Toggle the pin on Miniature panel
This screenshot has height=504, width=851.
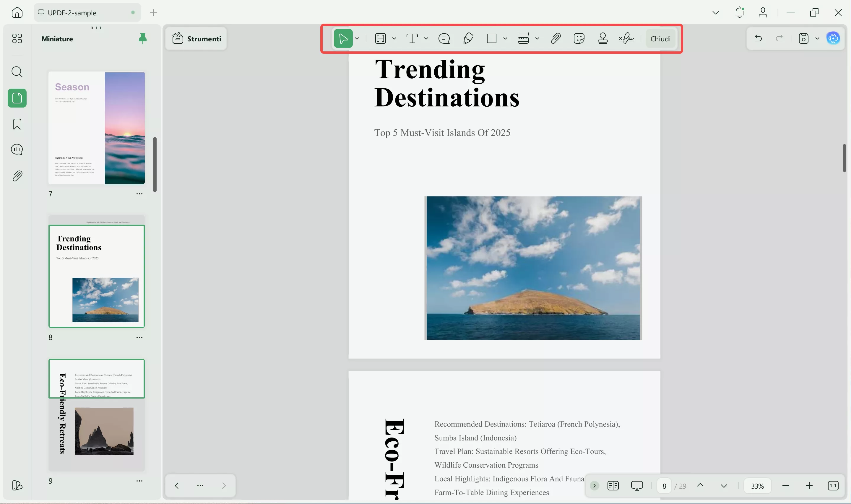click(x=143, y=38)
